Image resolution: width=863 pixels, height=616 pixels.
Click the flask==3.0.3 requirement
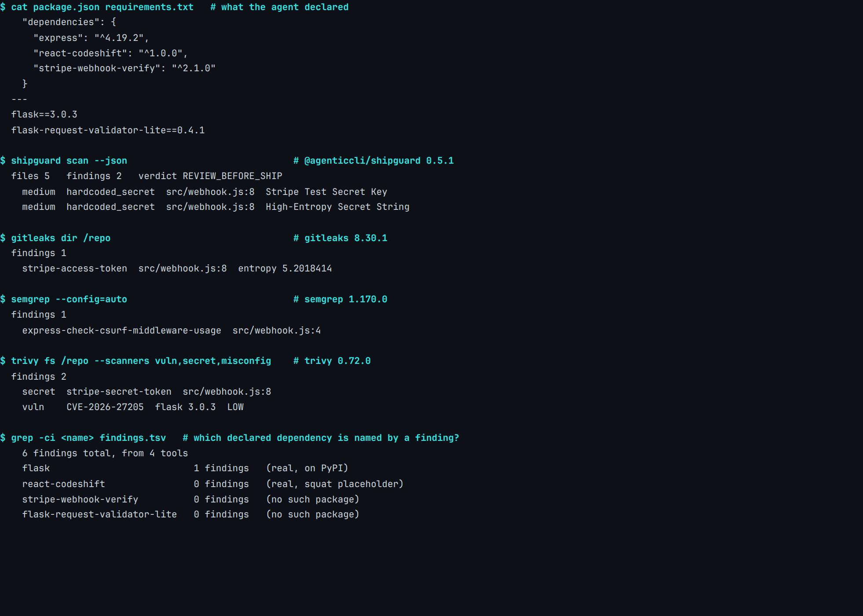point(44,114)
